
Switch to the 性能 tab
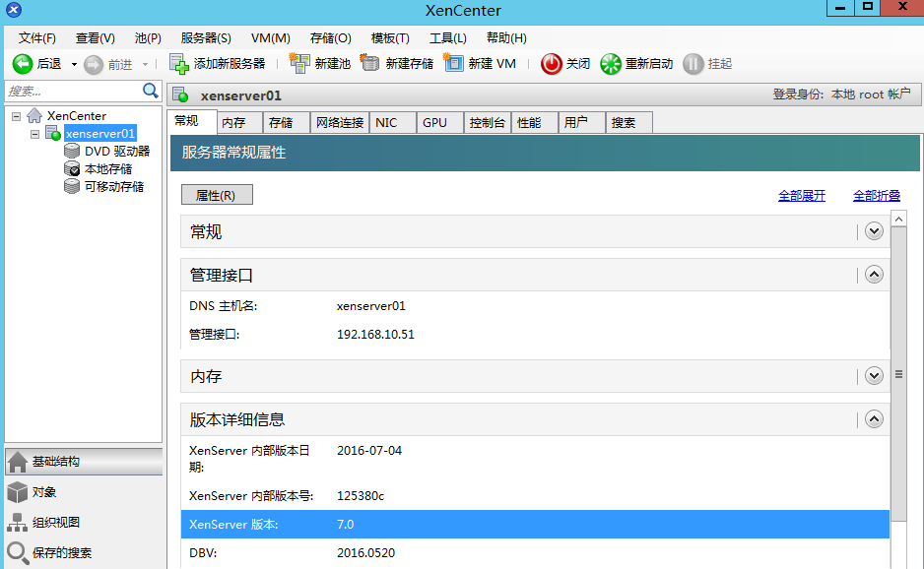click(535, 122)
